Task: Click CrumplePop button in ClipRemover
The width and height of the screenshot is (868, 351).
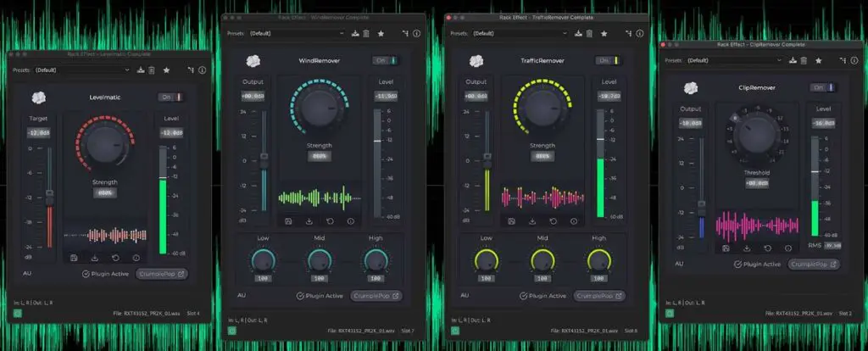Action: pyautogui.click(x=814, y=265)
